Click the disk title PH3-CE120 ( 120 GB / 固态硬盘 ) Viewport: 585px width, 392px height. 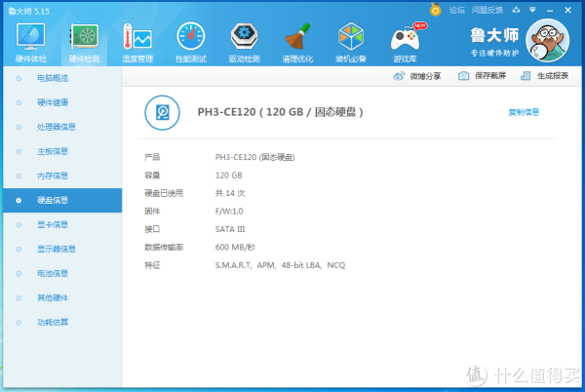pos(280,112)
